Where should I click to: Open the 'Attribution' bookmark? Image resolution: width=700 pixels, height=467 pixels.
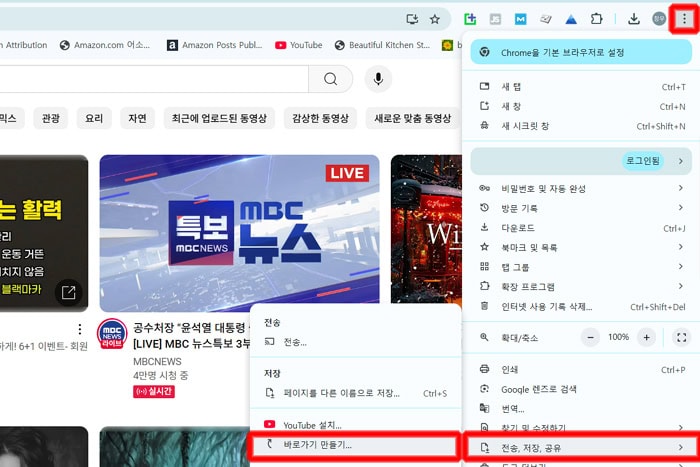[25, 45]
